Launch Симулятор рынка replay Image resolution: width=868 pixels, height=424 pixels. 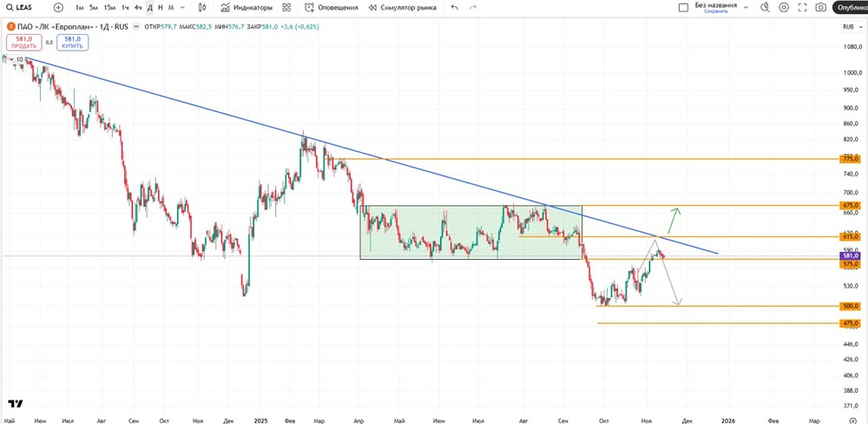coord(403,8)
